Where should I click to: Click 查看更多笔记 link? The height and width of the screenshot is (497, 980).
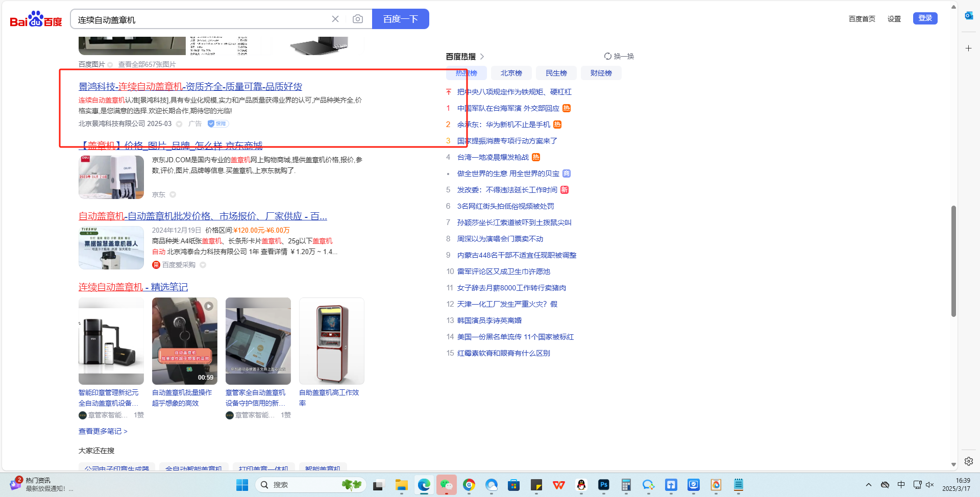[103, 431]
